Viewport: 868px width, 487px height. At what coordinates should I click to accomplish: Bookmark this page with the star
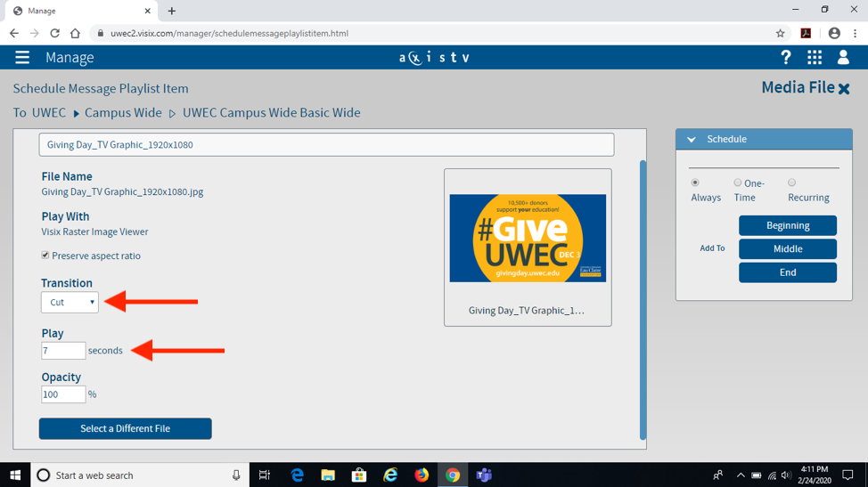[780, 33]
